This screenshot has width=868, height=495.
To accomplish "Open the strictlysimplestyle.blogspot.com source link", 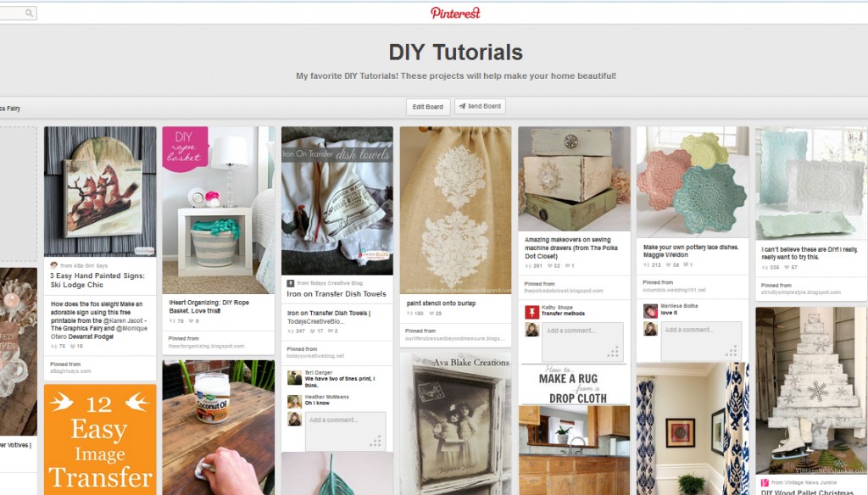I will click(800, 292).
